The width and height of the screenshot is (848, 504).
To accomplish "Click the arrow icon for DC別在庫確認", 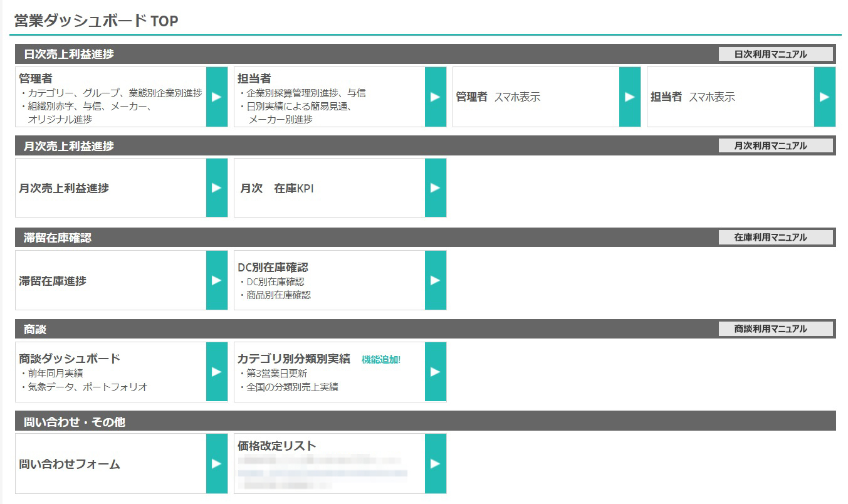I will (435, 280).
